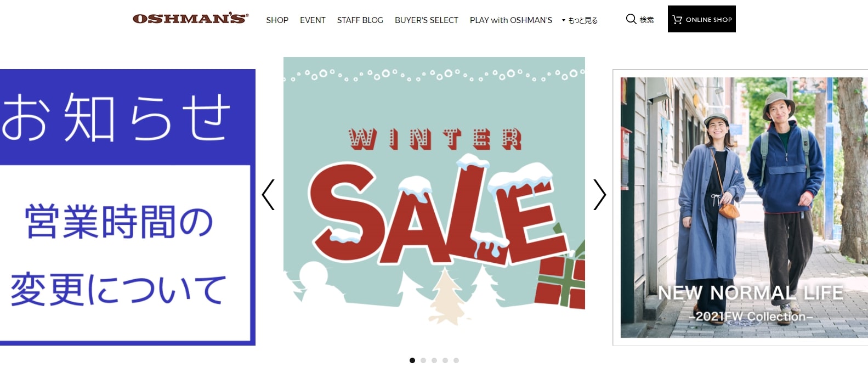Image resolution: width=868 pixels, height=384 pixels.
Task: Show previous slide with left arrow
Action: [x=268, y=195]
